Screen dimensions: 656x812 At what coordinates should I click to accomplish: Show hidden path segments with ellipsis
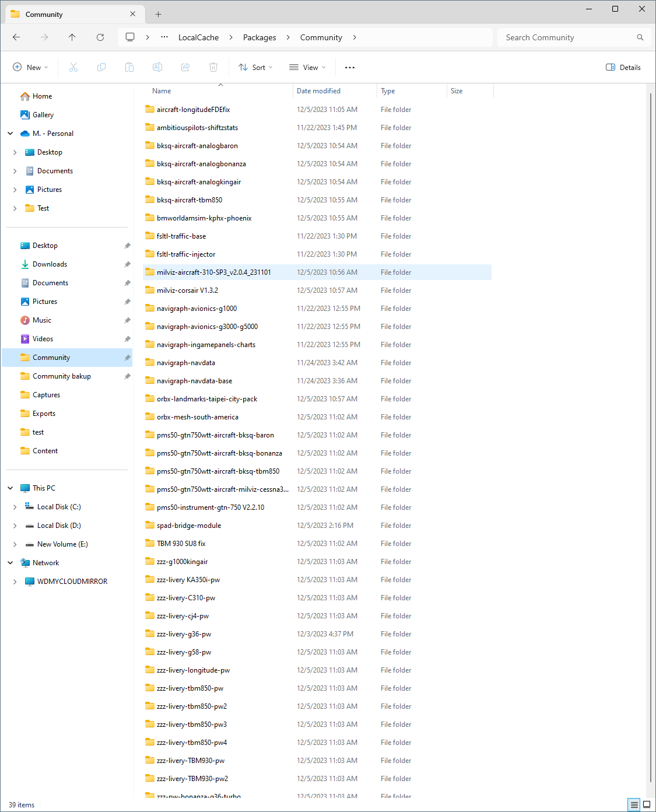click(164, 37)
